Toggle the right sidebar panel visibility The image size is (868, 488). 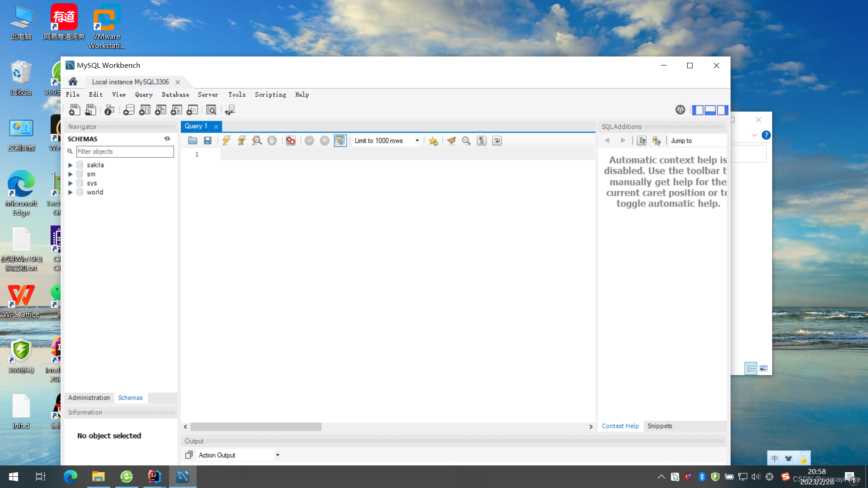722,110
